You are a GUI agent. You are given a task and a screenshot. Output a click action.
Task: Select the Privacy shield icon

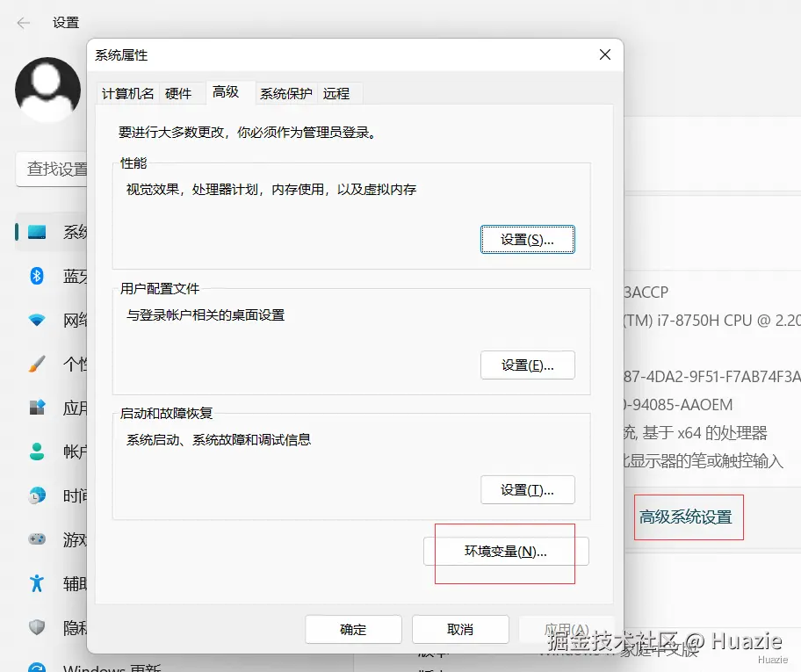click(37, 627)
